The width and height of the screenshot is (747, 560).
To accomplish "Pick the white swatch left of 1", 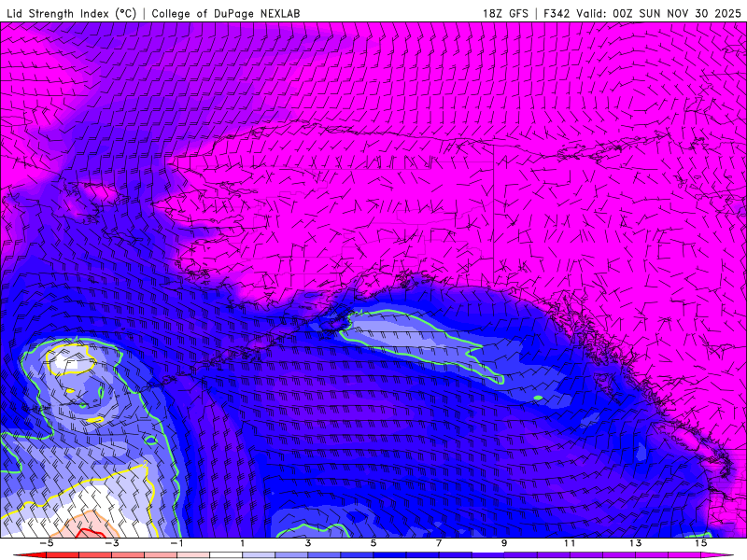I will click(226, 556).
